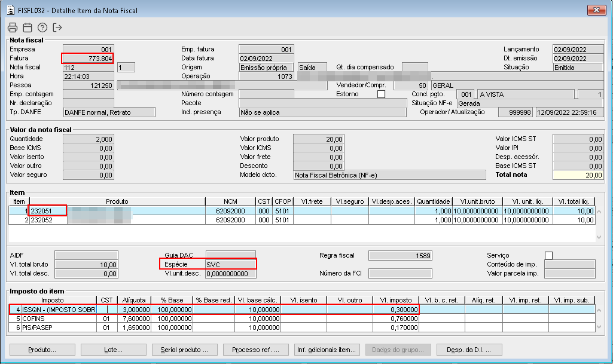613x364 pixels.
Task: Open Processo ref. ... button
Action: (x=255, y=350)
